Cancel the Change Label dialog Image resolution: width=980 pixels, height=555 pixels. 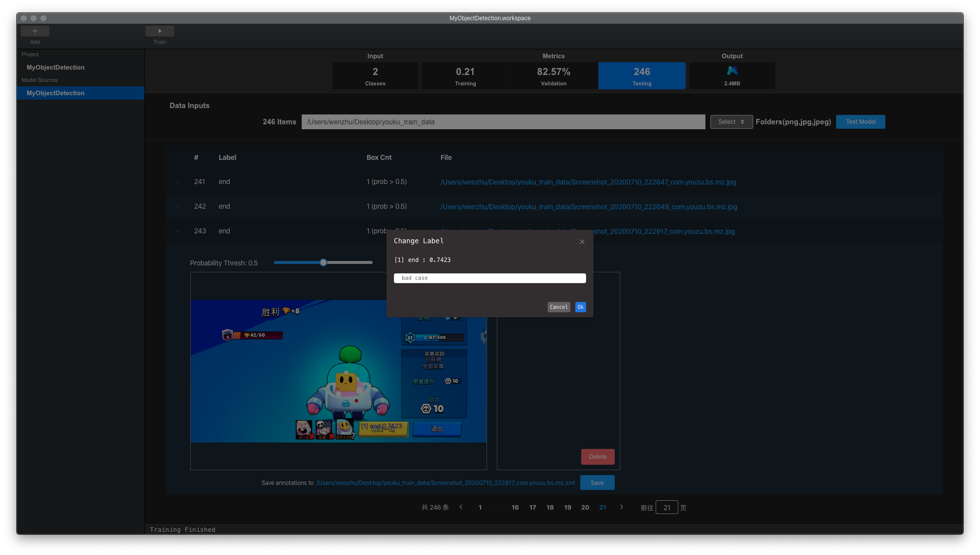[559, 307]
